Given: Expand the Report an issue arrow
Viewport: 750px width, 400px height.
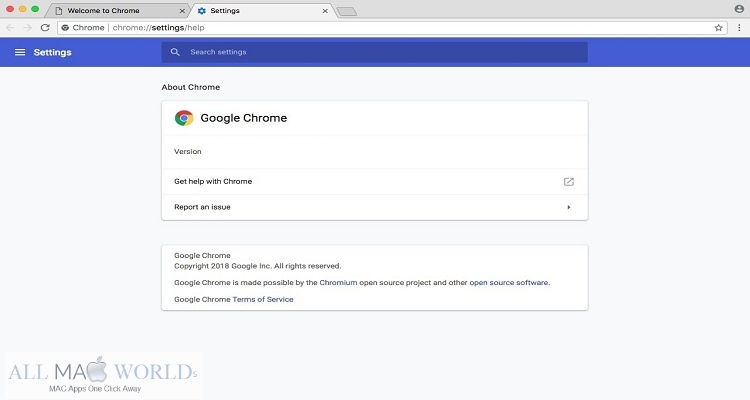Looking at the screenshot, I should point(569,207).
